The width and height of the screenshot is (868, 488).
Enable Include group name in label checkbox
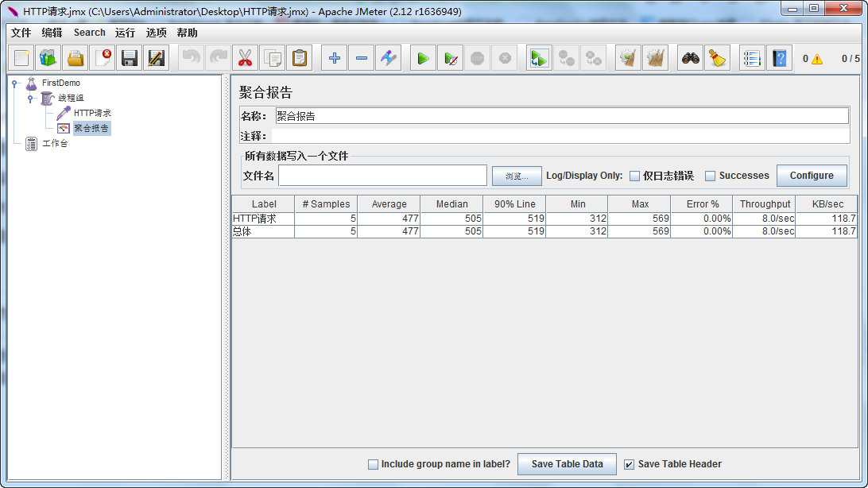coord(373,464)
